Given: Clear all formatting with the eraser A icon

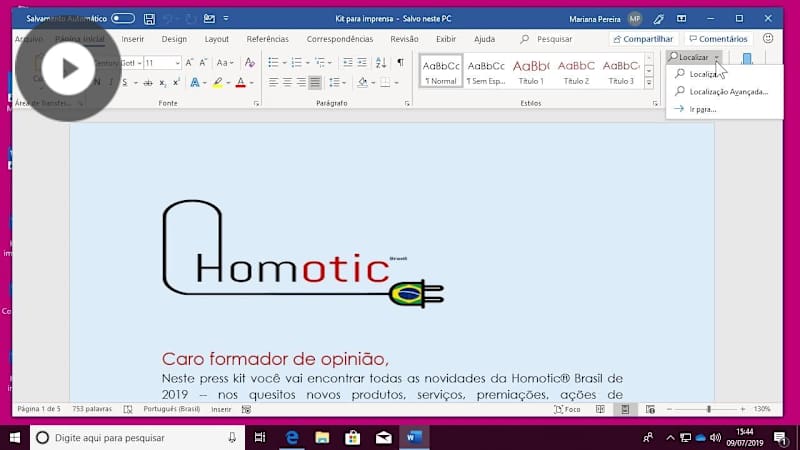Looking at the screenshot, I should coord(249,63).
